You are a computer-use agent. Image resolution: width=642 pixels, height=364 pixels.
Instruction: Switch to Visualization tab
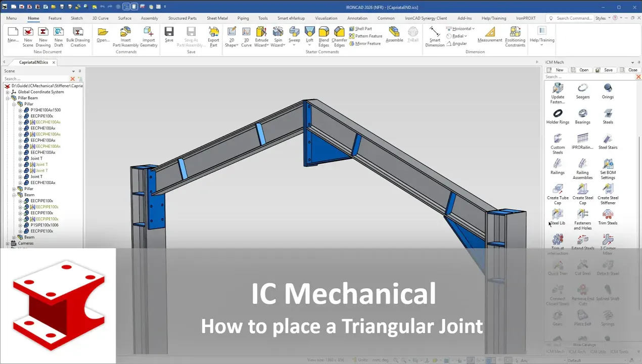[x=326, y=18]
